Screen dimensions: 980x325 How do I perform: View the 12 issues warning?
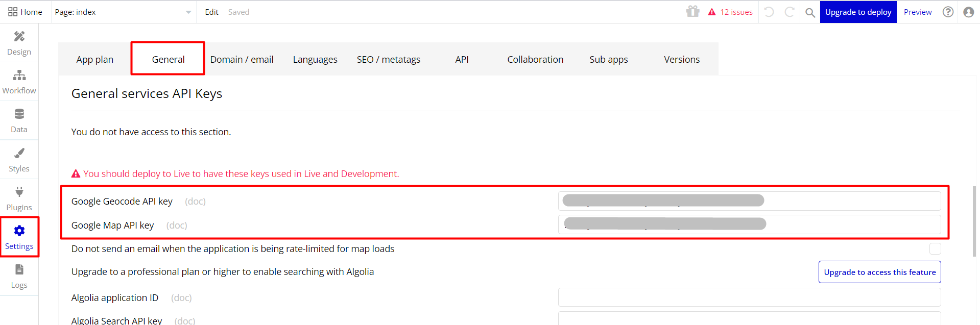click(x=730, y=12)
